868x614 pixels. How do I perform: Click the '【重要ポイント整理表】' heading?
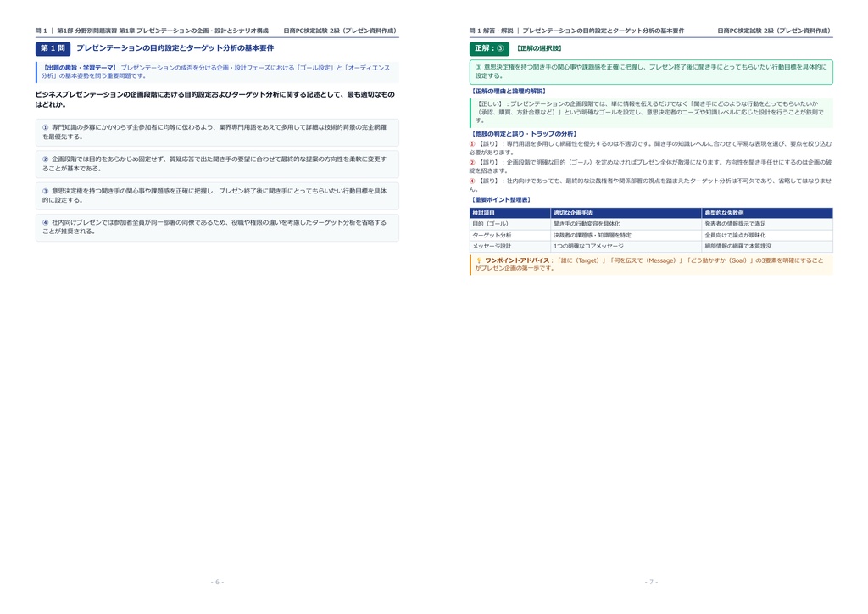point(501,200)
